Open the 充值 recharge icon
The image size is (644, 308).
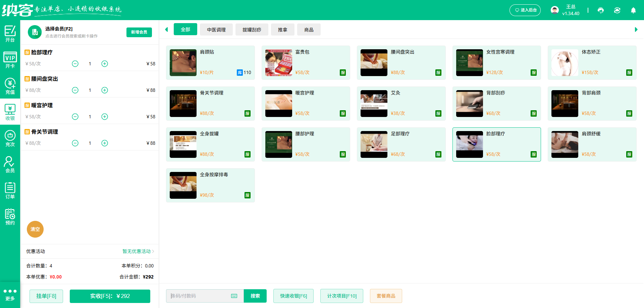10,86
